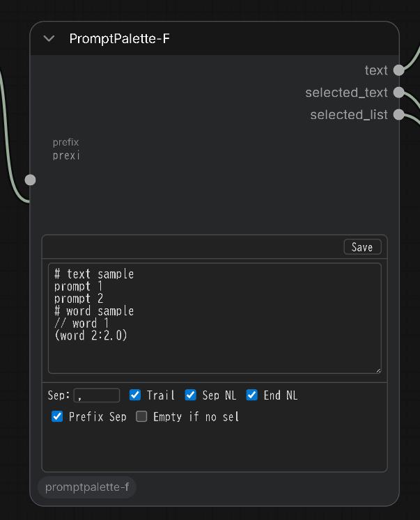Click the line 'prompt 2'
The height and width of the screenshot is (520, 420).
click(x=79, y=299)
